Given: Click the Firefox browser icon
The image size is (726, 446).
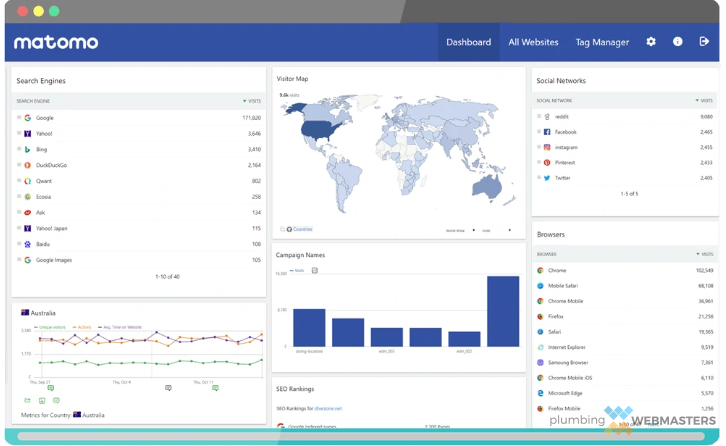Looking at the screenshot, I should [x=540, y=316].
